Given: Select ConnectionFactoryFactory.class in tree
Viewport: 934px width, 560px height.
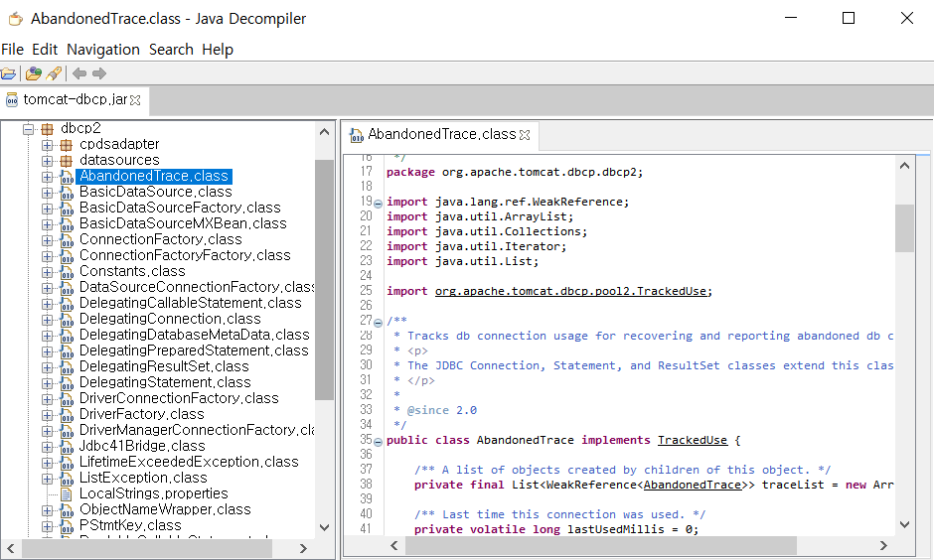Looking at the screenshot, I should 185,256.
